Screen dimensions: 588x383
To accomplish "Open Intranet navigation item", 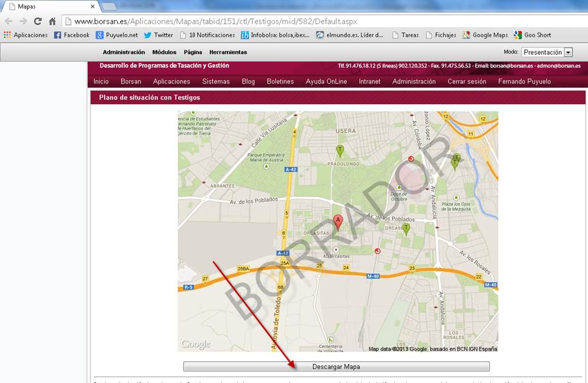I will (369, 81).
